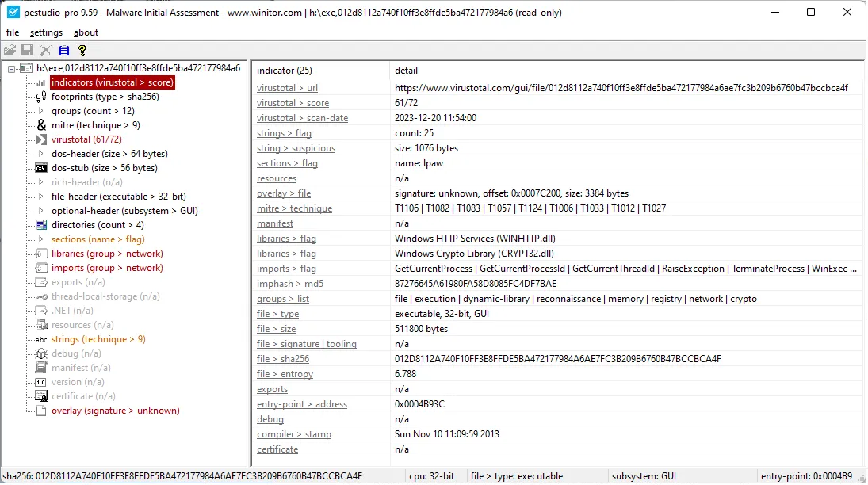Image resolution: width=868 pixels, height=485 pixels.
Task: Click the dos-stub console icon
Action: [41, 168]
